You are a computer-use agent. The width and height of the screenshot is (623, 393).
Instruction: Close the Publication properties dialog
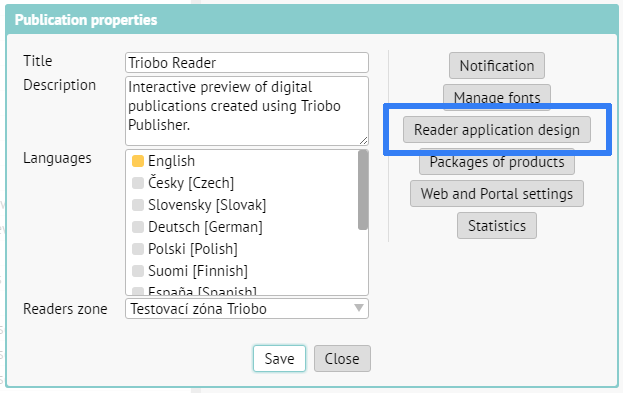click(x=342, y=358)
